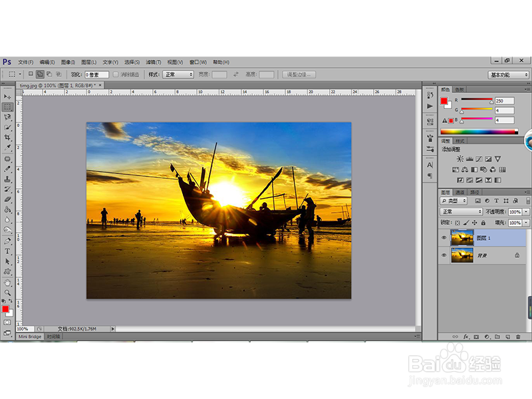Add a layer mask button
The height and width of the screenshot is (399, 532).
point(476,337)
